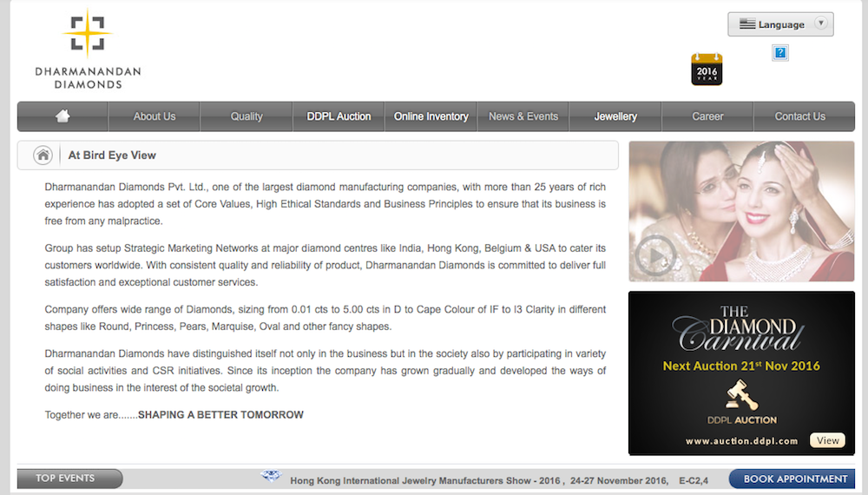Click SHAPING A BETTER TOMORROW text
The width and height of the screenshot is (868, 495).
[220, 415]
